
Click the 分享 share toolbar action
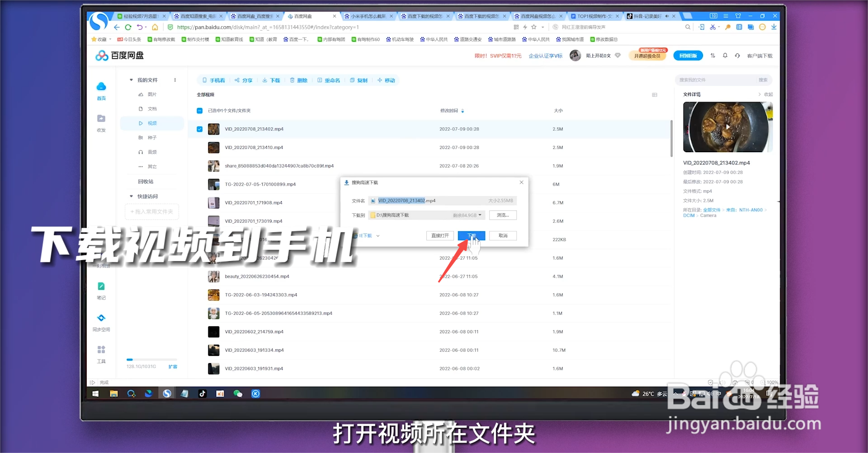coord(243,80)
